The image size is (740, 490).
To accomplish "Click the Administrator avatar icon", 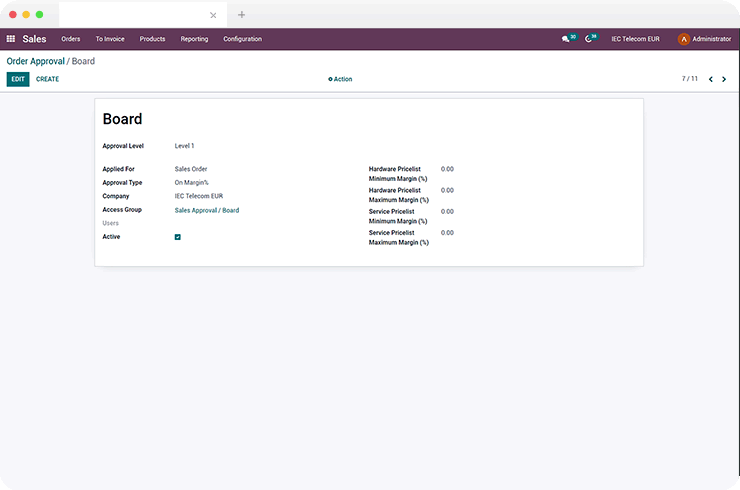I will coord(683,39).
